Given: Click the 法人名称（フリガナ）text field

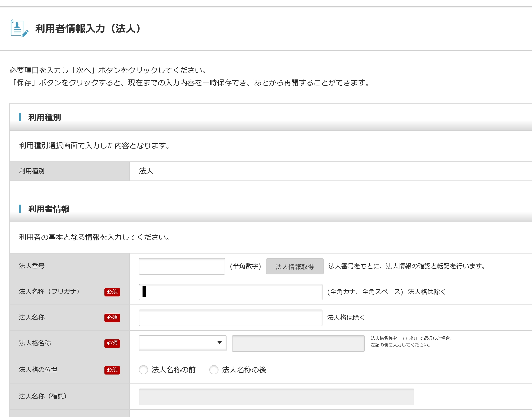Looking at the screenshot, I should (x=230, y=292).
